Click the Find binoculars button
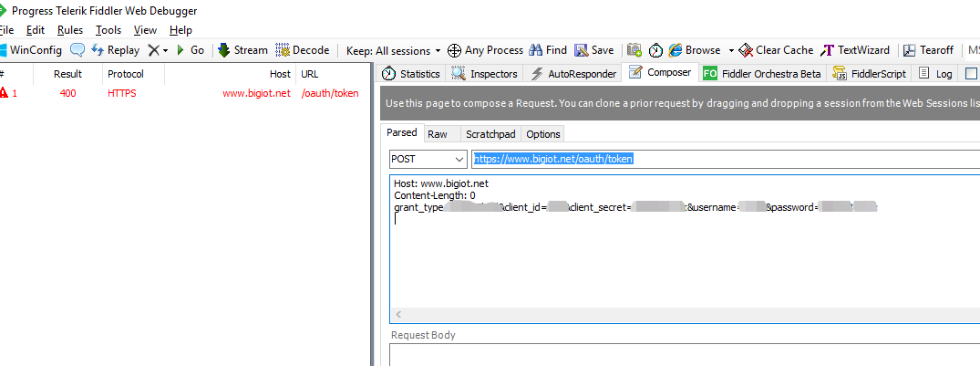Screen dimensions: 980x366 point(548,50)
